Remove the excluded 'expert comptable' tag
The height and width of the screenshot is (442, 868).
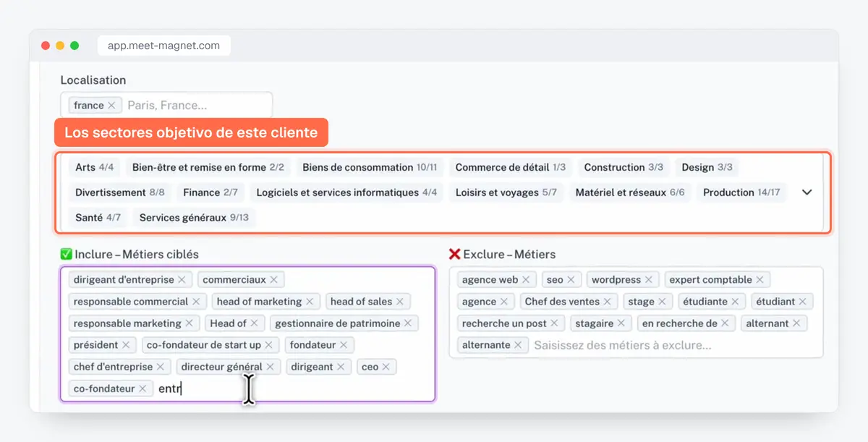(759, 280)
